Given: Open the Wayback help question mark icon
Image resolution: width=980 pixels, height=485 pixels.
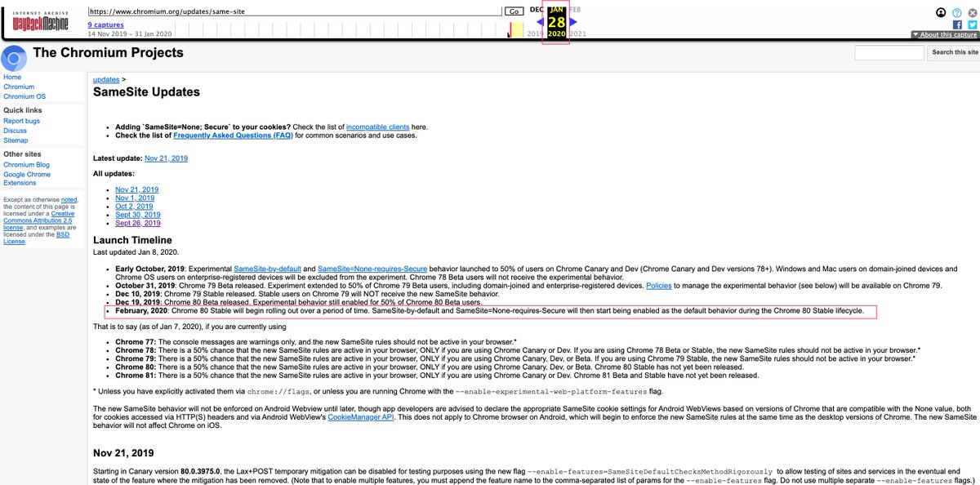Looking at the screenshot, I should pos(957,12).
